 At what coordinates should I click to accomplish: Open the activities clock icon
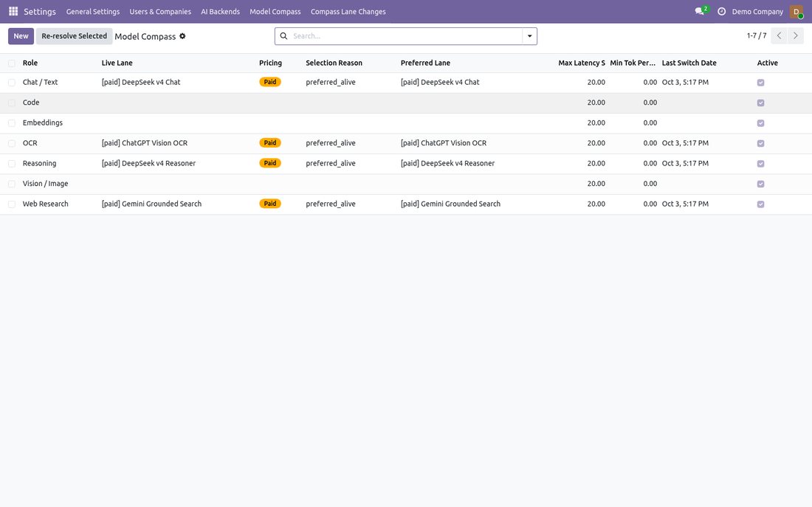[721, 11]
